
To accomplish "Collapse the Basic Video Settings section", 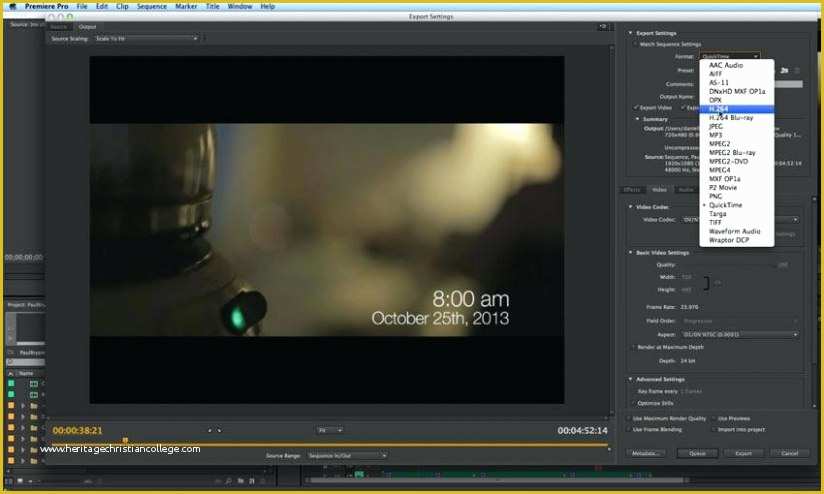I will point(630,252).
